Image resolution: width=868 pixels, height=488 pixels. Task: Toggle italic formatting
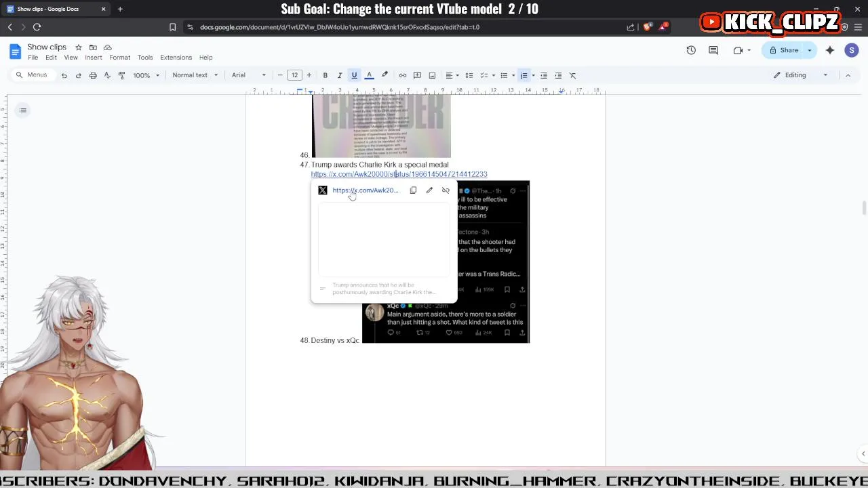[340, 75]
